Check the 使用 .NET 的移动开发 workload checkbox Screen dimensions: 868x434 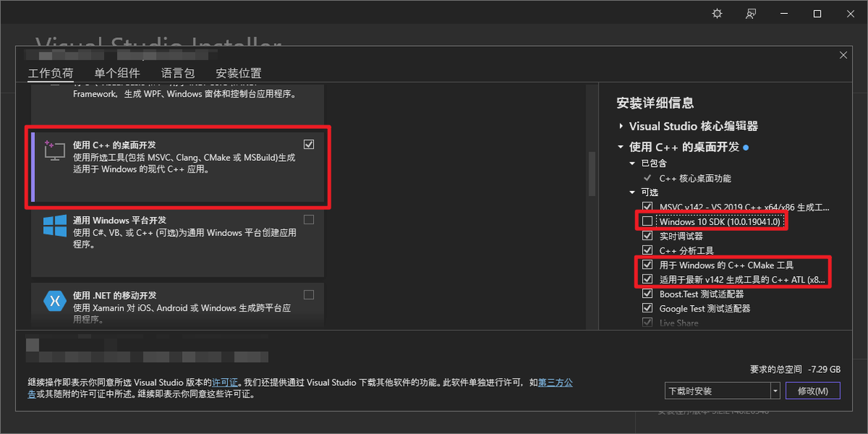309,294
